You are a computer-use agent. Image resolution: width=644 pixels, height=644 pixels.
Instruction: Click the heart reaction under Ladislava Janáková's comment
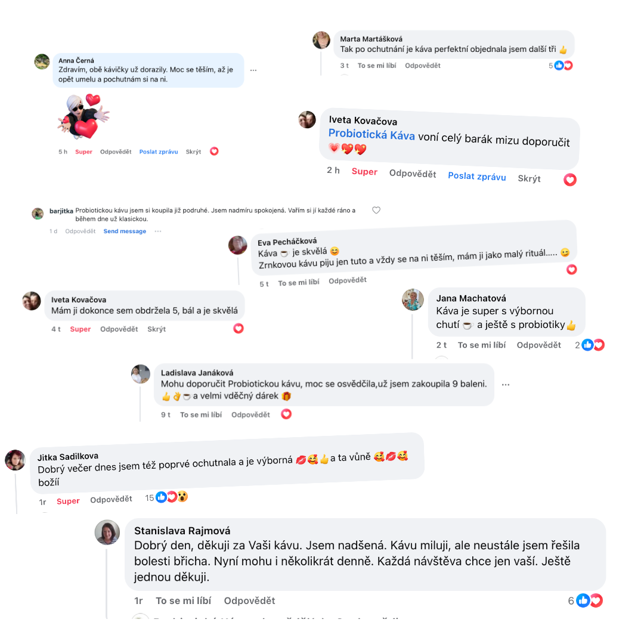click(x=286, y=414)
